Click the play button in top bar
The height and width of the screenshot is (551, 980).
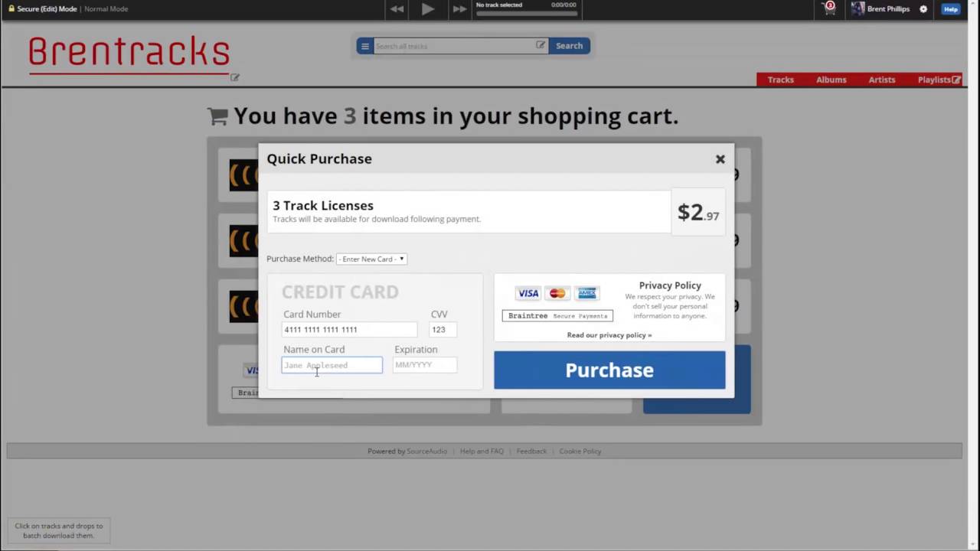428,8
